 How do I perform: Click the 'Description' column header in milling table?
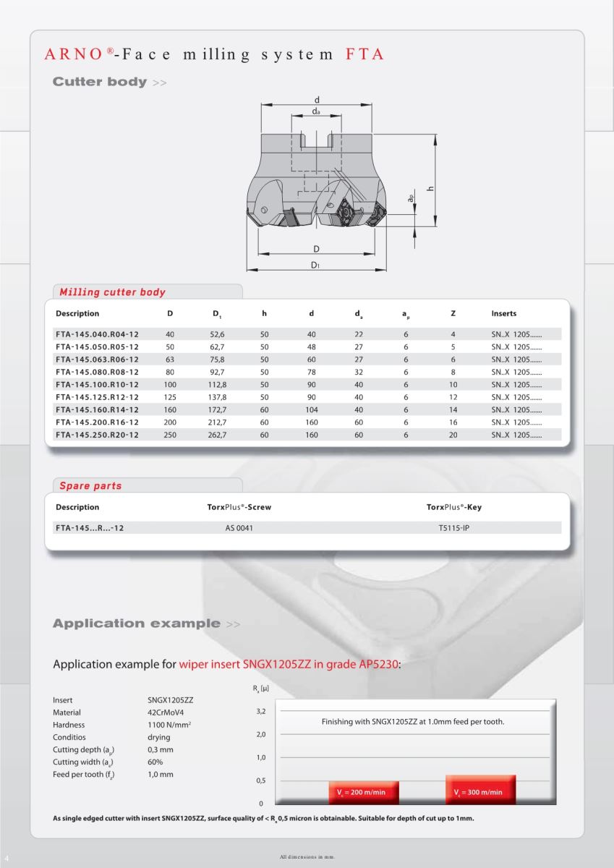77,313
